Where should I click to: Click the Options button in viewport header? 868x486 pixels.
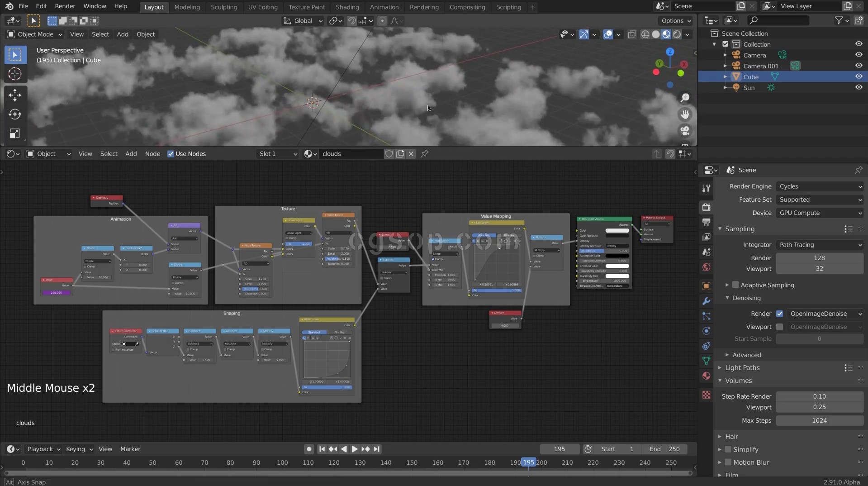tap(676, 21)
